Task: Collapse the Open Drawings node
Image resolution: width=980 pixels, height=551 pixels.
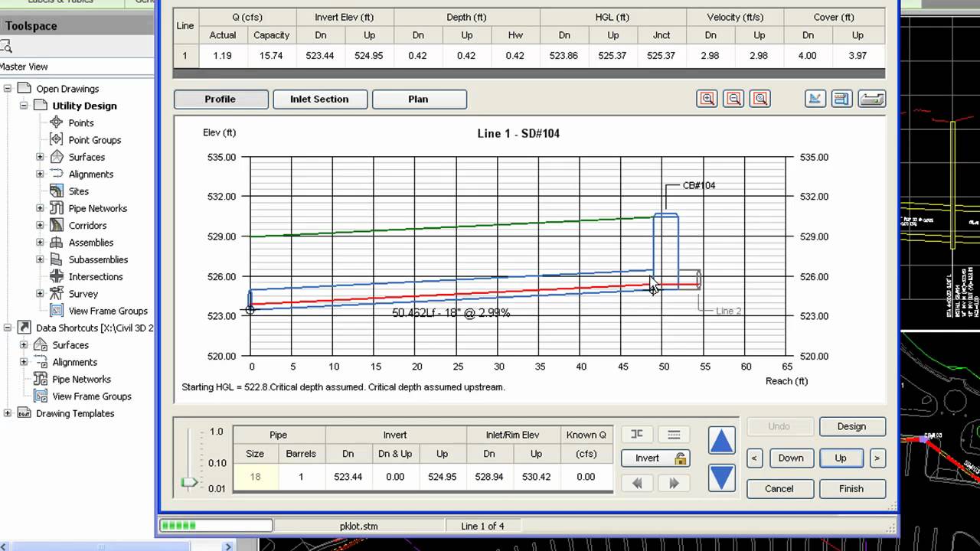Action: pos(8,89)
